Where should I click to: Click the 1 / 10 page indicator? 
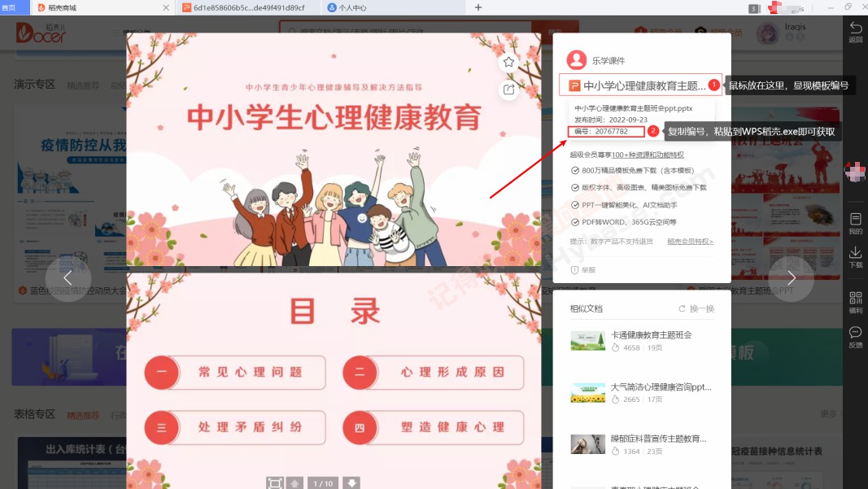(x=323, y=483)
